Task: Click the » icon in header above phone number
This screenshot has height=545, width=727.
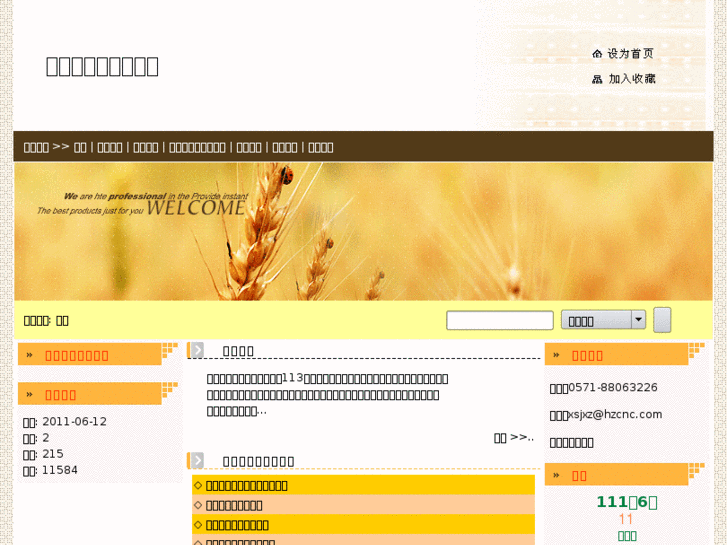Action: [x=556, y=355]
